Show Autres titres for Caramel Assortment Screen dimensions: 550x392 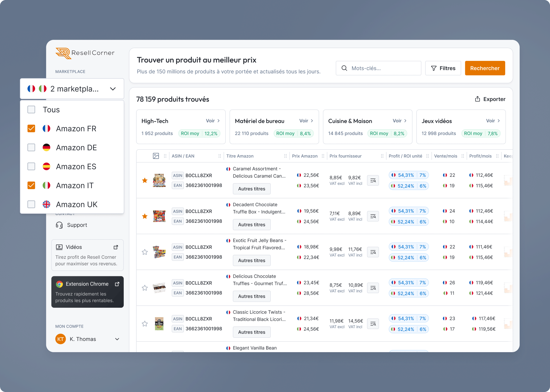[x=252, y=189]
